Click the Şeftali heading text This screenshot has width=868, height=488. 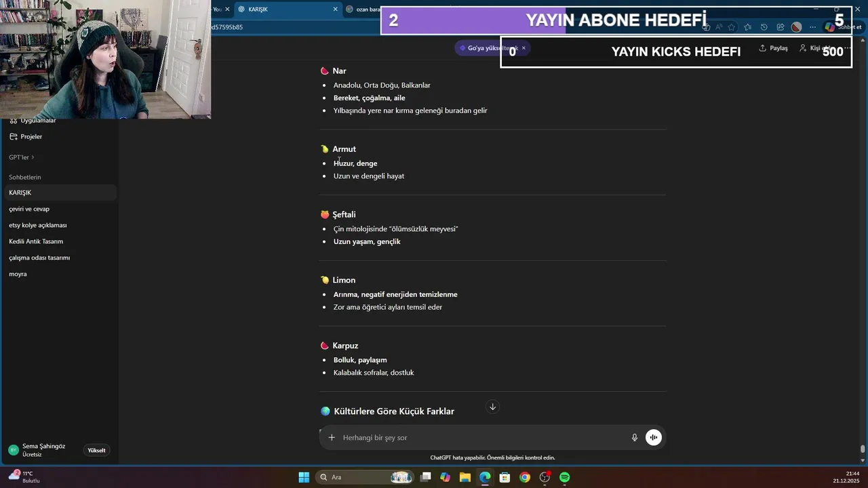[344, 215]
